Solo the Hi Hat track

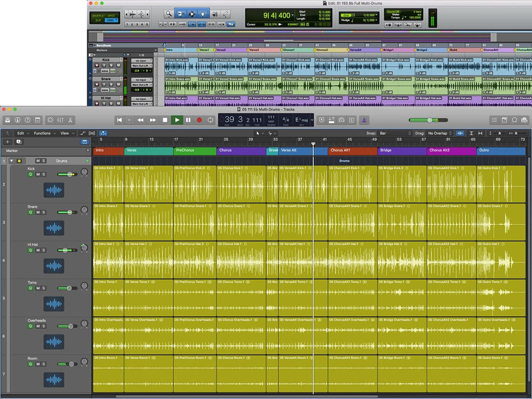(x=44, y=250)
